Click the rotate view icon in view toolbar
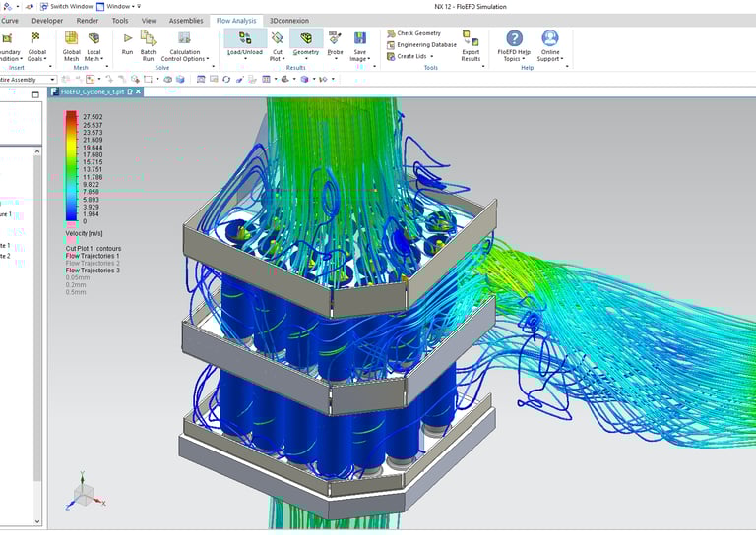Viewport: 756px width, 541px height. (x=226, y=79)
